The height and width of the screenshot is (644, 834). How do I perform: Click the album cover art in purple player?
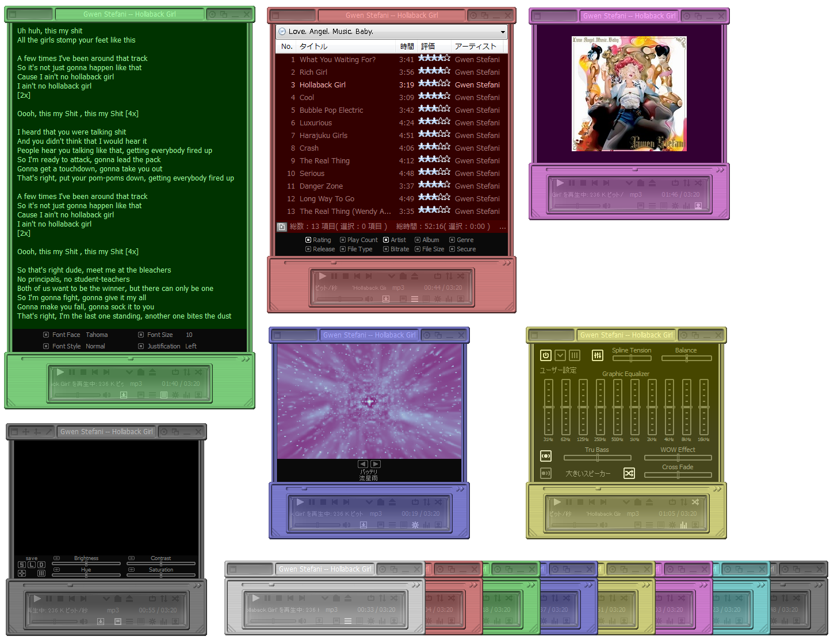(x=629, y=94)
